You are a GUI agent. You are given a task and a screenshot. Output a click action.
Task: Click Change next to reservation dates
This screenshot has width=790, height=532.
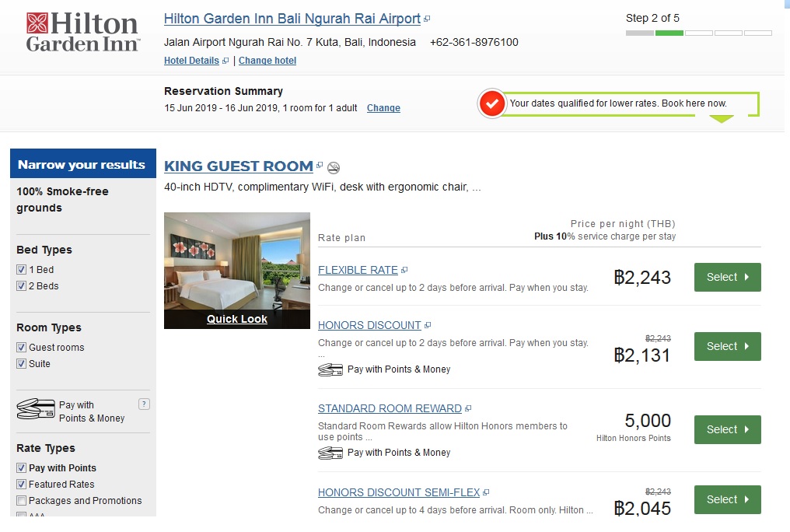(x=383, y=108)
